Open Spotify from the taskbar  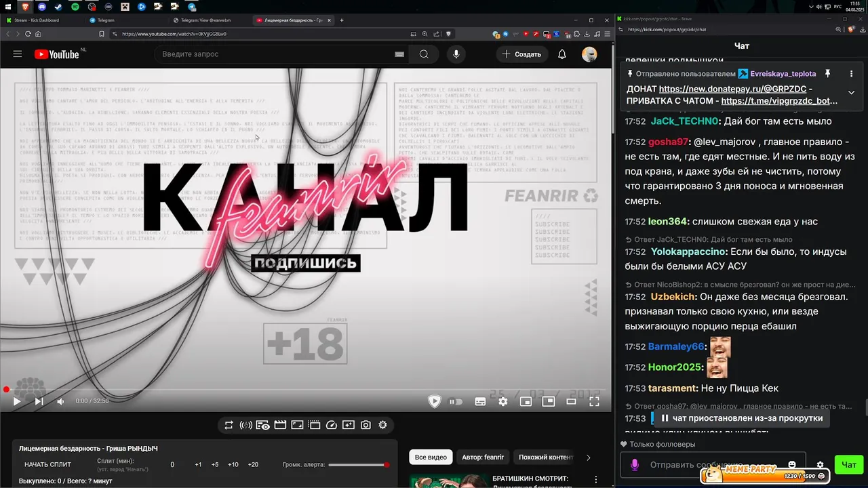point(75,6)
